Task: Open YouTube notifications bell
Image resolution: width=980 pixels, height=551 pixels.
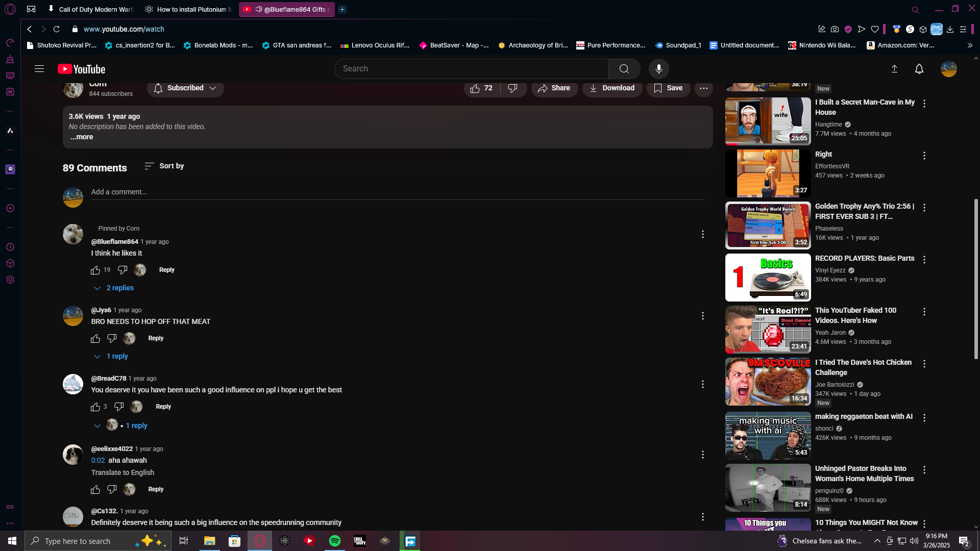Action: point(919,69)
